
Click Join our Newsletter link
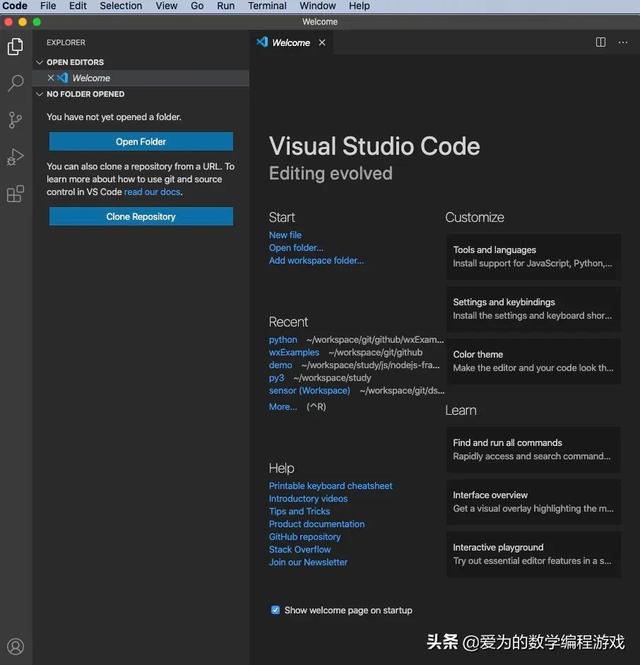click(308, 562)
